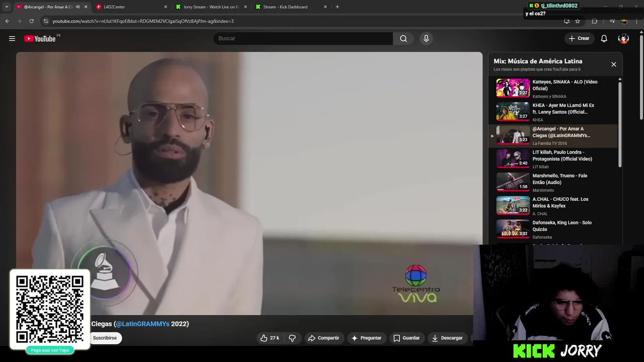Open the browser extensions puzzle icon
Screen dimensions: 644x362
595,21
